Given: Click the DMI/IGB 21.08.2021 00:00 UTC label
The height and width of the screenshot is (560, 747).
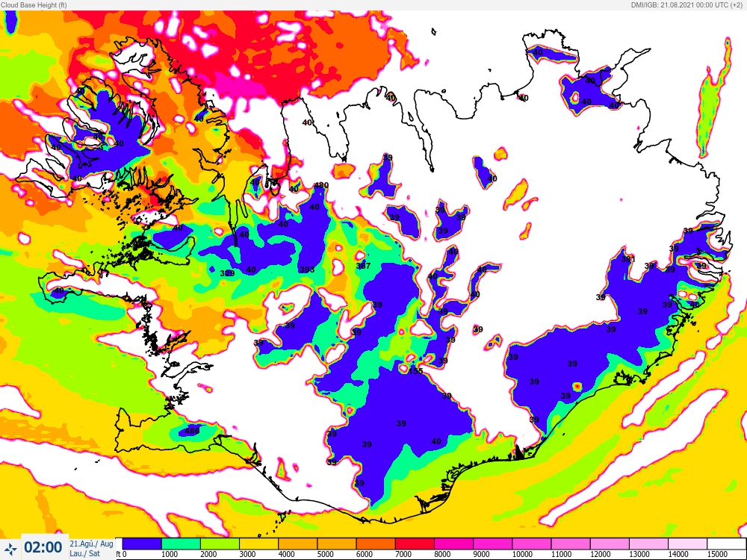Looking at the screenshot, I should (687, 4).
